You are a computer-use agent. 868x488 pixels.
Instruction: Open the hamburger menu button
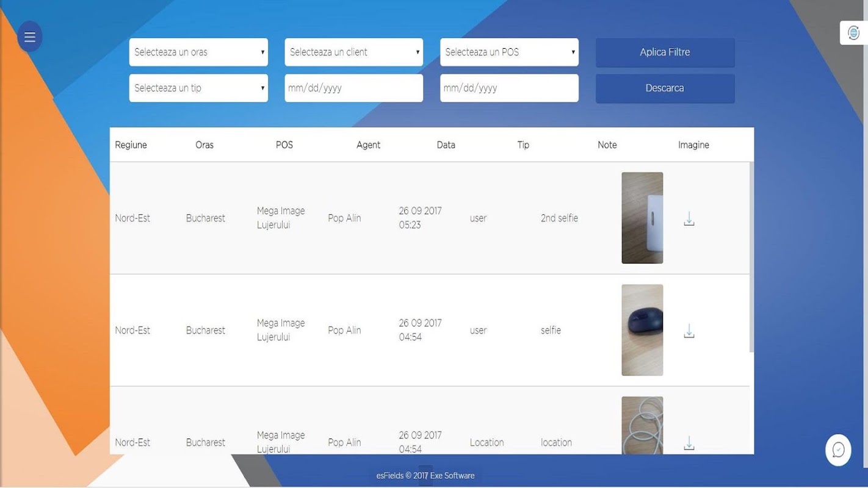click(30, 37)
